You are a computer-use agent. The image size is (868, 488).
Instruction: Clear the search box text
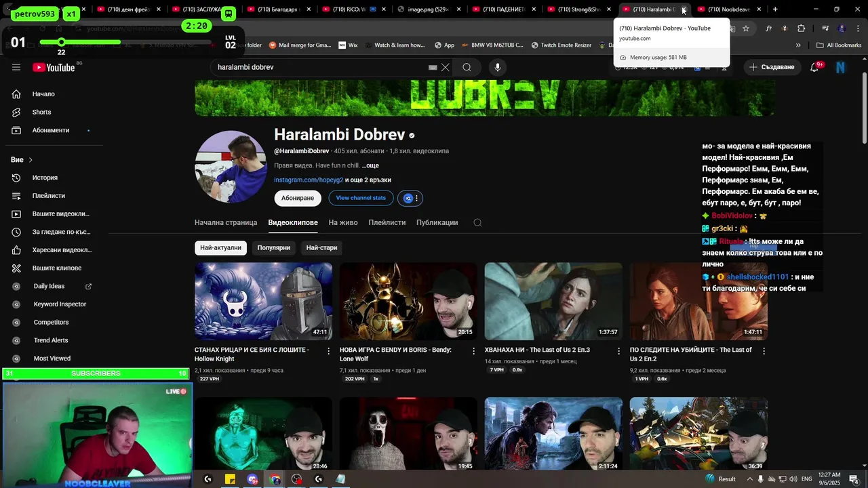click(x=446, y=67)
